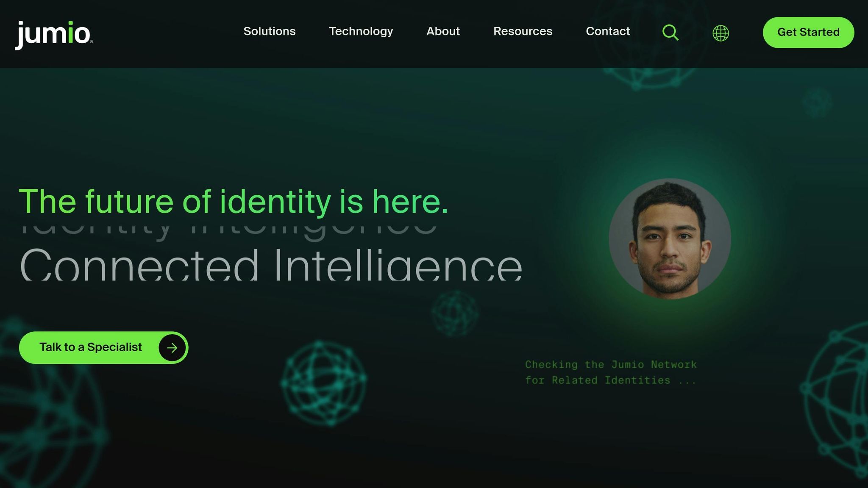Expand the Resources menu
868x488 pixels.
[523, 31]
